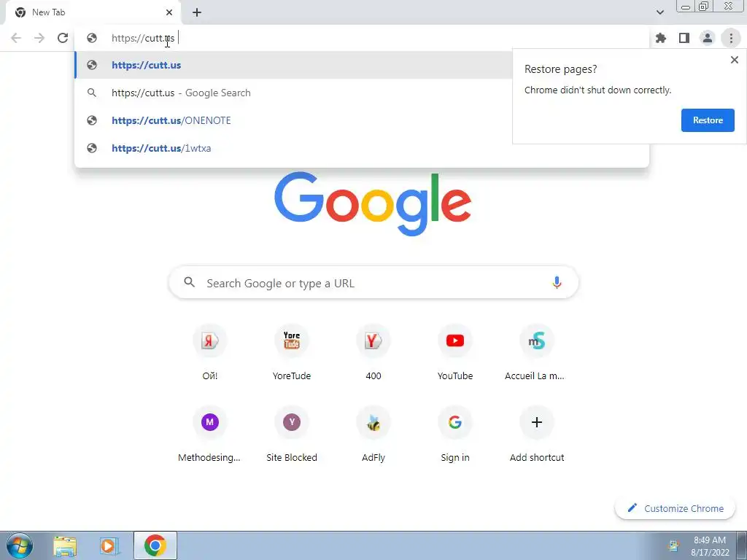Image resolution: width=747 pixels, height=560 pixels.
Task: Click the Back arrow in toolbar
Action: pos(16,38)
